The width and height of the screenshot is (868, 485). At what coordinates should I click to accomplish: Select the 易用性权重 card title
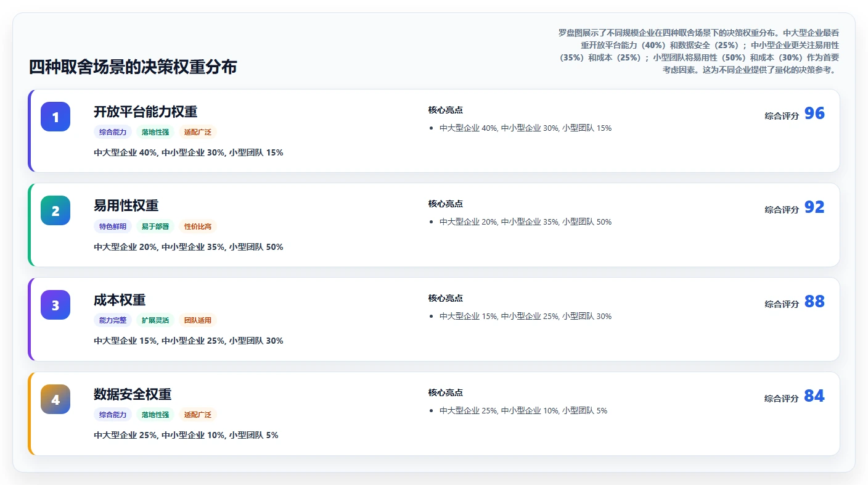pyautogui.click(x=126, y=205)
